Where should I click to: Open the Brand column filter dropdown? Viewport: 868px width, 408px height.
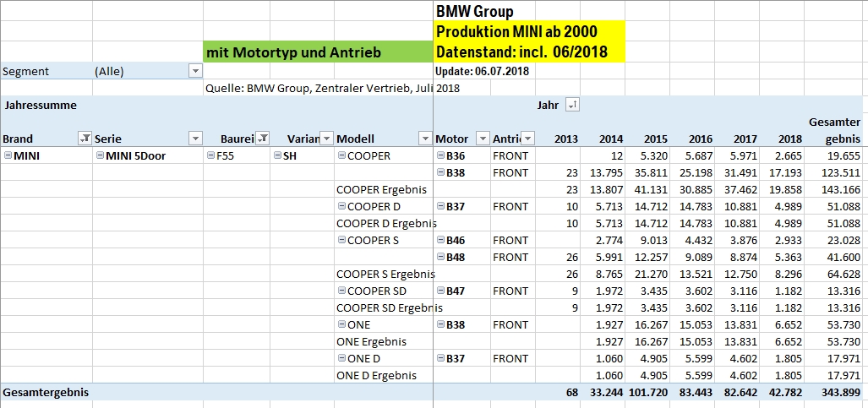click(85, 139)
